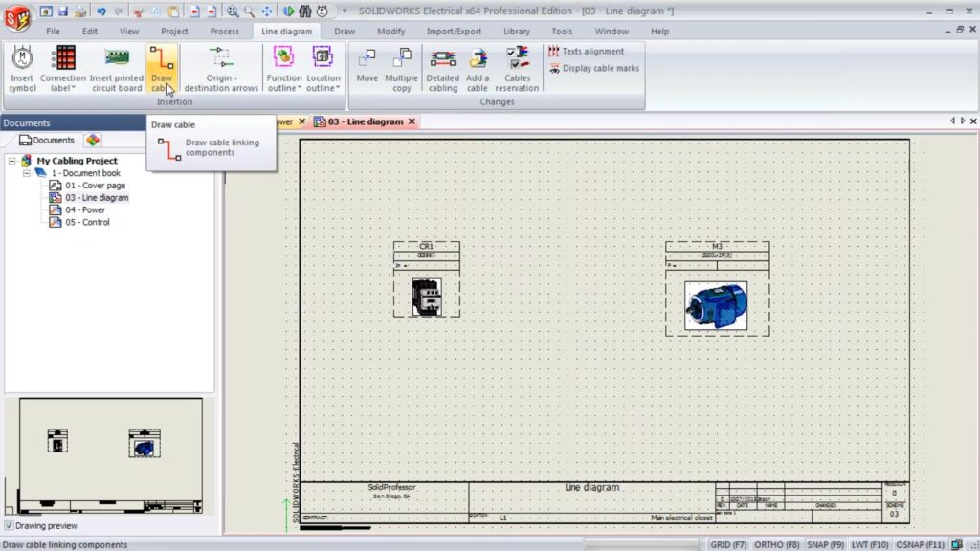Open the components tab beside Documents
Screen dimensions: 980x551
point(93,141)
